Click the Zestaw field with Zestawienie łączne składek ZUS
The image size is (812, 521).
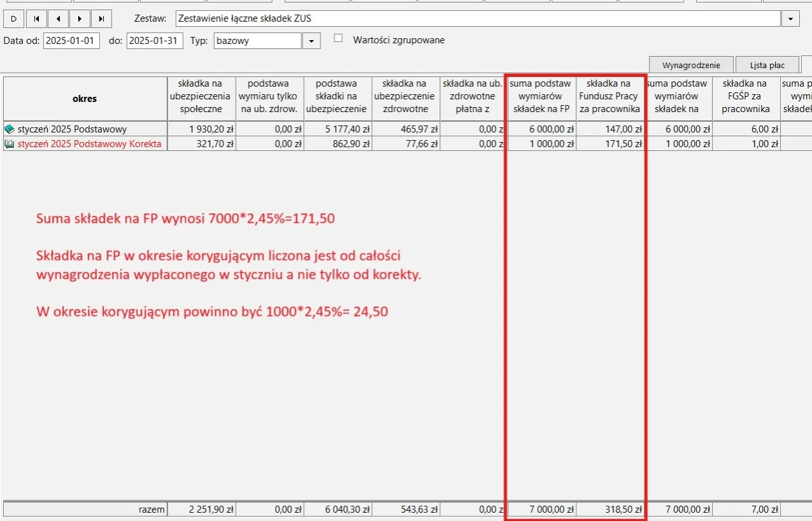pyautogui.click(x=478, y=19)
